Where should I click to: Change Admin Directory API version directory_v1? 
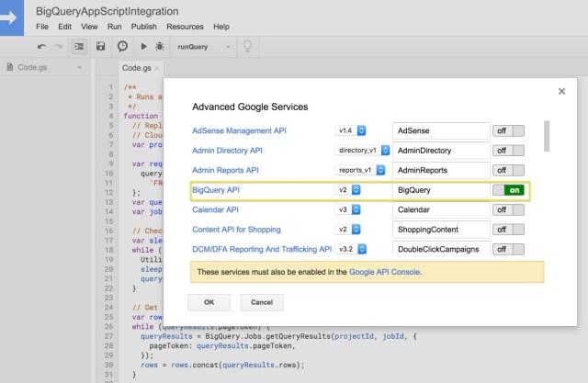coord(362,151)
